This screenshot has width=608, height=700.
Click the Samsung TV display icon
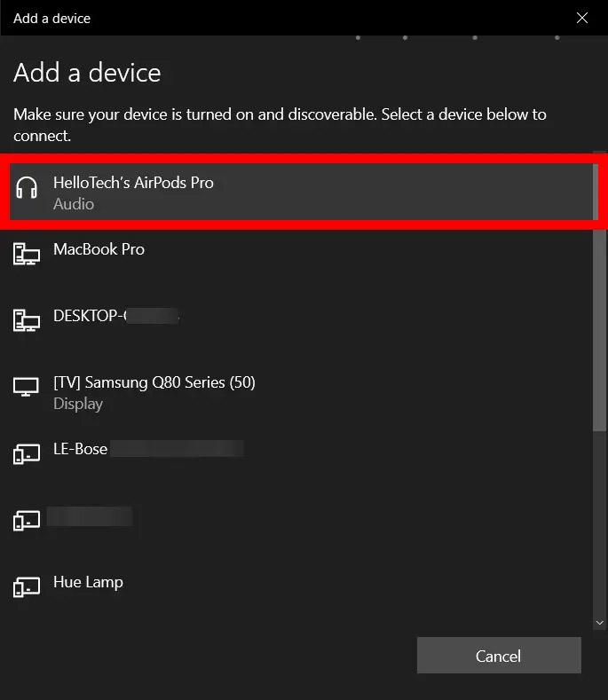[x=27, y=388]
